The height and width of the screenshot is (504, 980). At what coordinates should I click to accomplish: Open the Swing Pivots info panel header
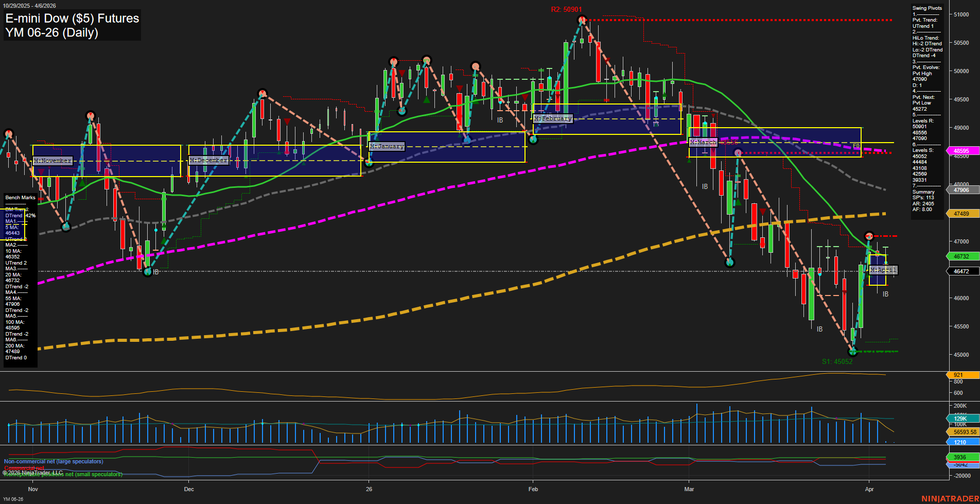927,8
